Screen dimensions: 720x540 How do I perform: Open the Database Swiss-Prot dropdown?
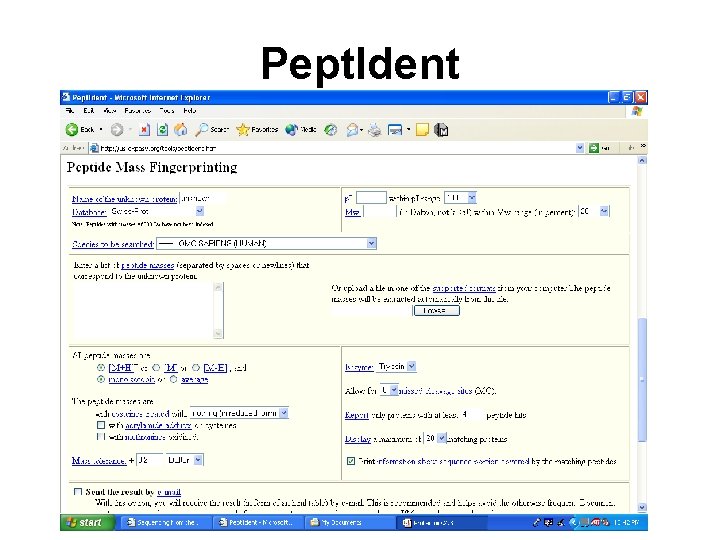click(x=199, y=211)
